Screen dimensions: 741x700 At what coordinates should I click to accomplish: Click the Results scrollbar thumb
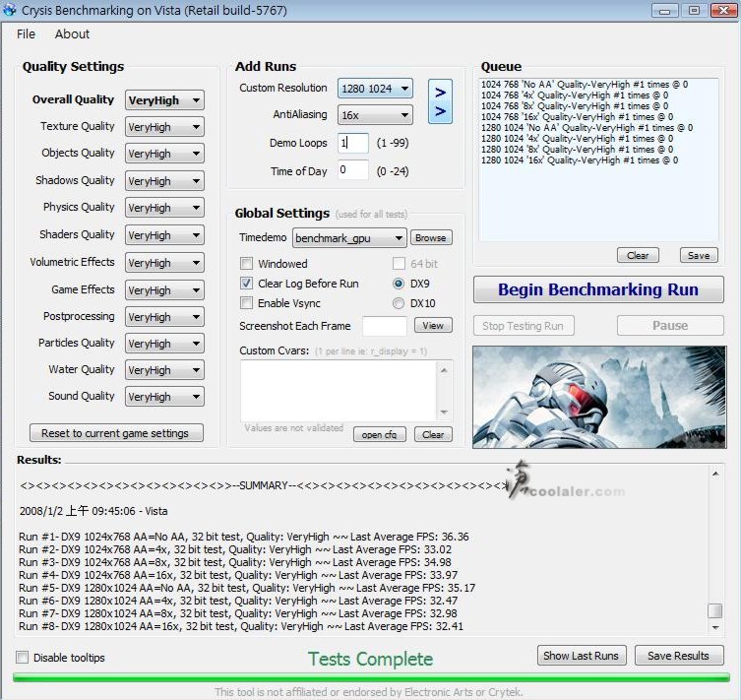[x=715, y=610]
